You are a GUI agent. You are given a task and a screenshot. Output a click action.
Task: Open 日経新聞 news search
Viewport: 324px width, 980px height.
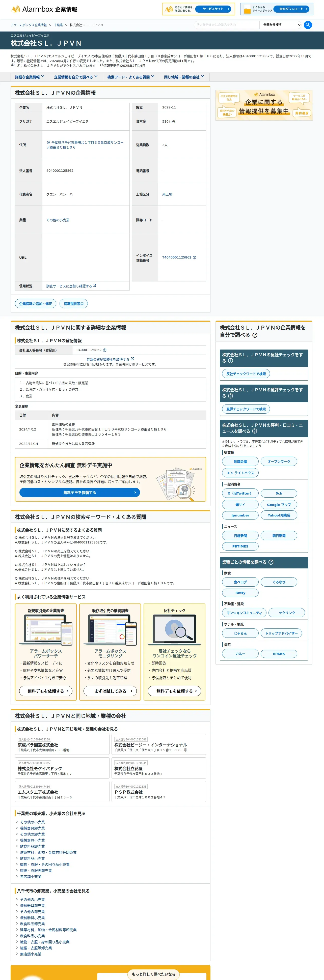[x=240, y=536]
